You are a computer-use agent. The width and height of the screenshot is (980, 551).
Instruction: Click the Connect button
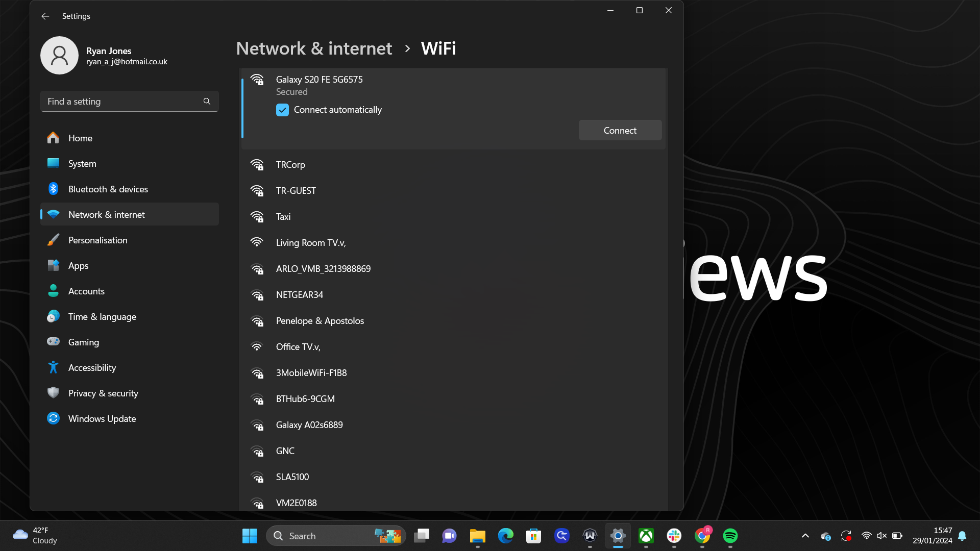coord(620,130)
